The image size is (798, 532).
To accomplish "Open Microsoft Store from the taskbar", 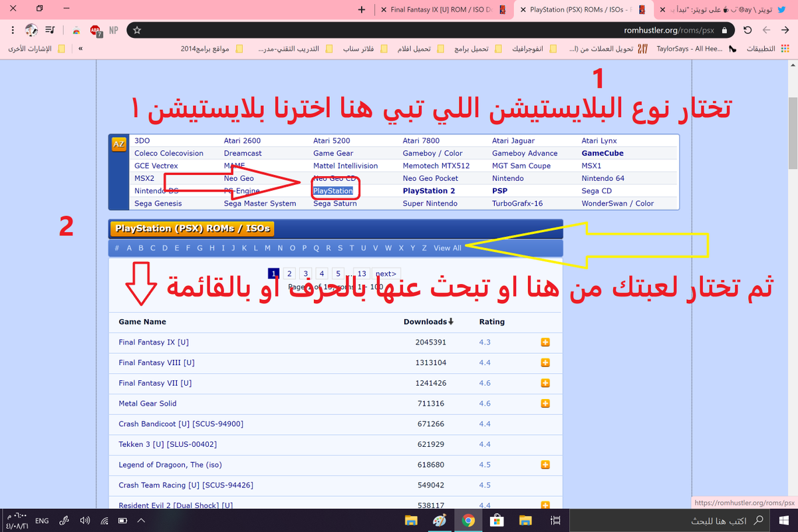I will point(495,520).
